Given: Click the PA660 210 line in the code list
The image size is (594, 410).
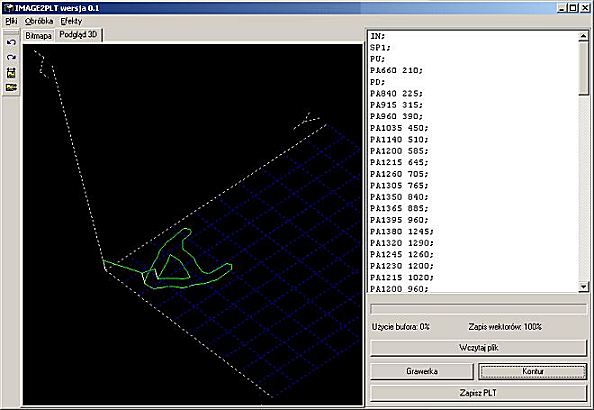Looking at the screenshot, I should [x=396, y=70].
